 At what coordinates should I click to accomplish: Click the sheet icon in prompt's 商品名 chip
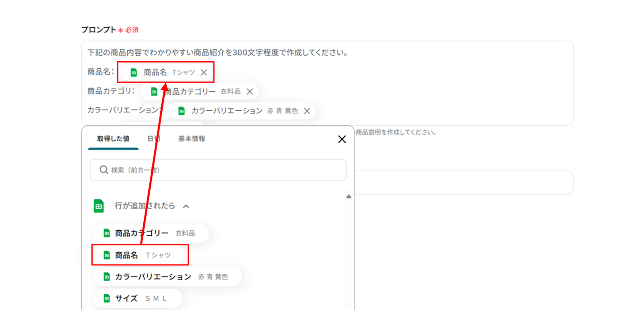134,73
